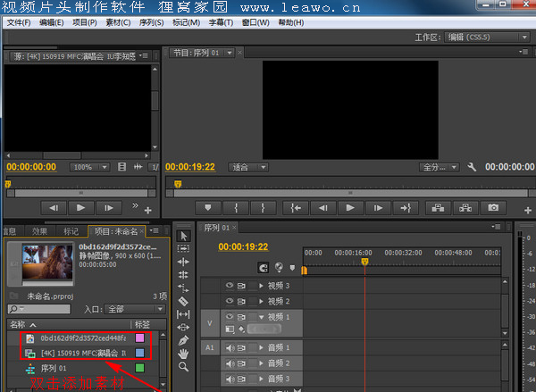Viewport: 536px width, 392px height.
Task: Toggle sync lock on 视频 3 track
Action: click(241, 286)
